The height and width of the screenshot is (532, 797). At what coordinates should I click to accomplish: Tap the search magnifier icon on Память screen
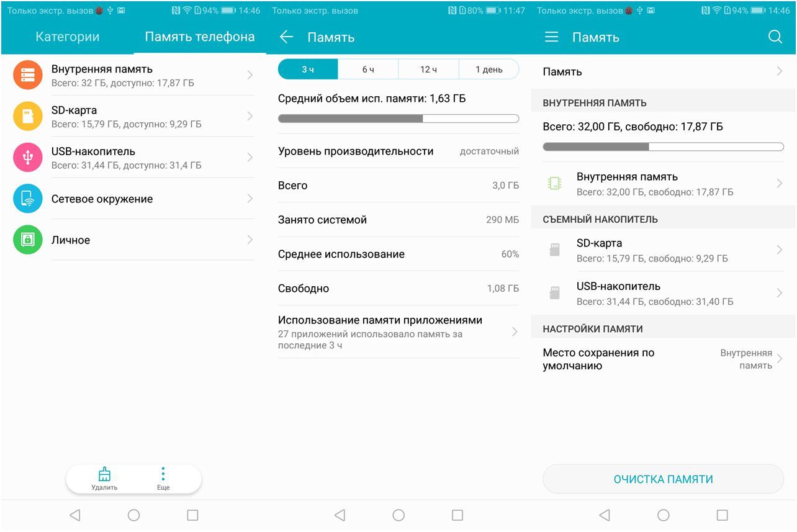[775, 37]
